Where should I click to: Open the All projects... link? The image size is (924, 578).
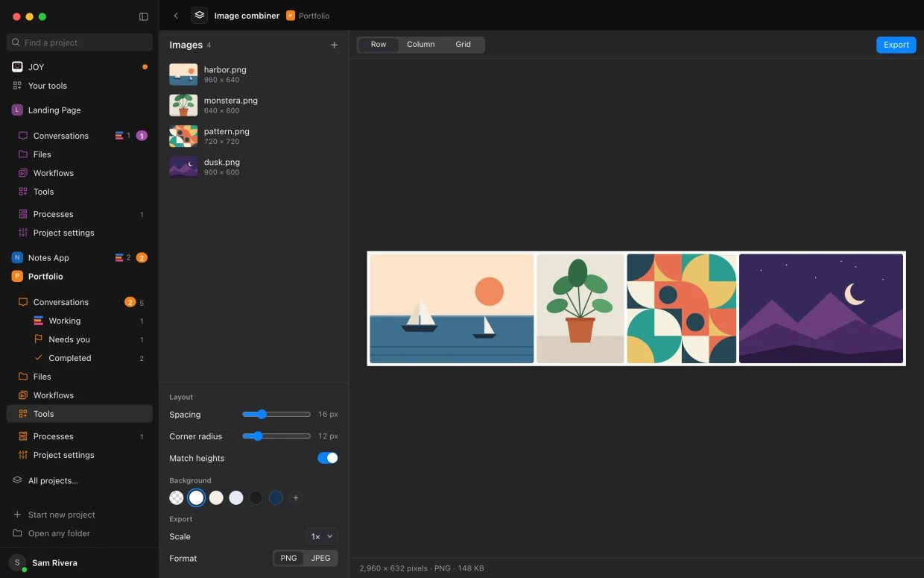[x=53, y=480]
